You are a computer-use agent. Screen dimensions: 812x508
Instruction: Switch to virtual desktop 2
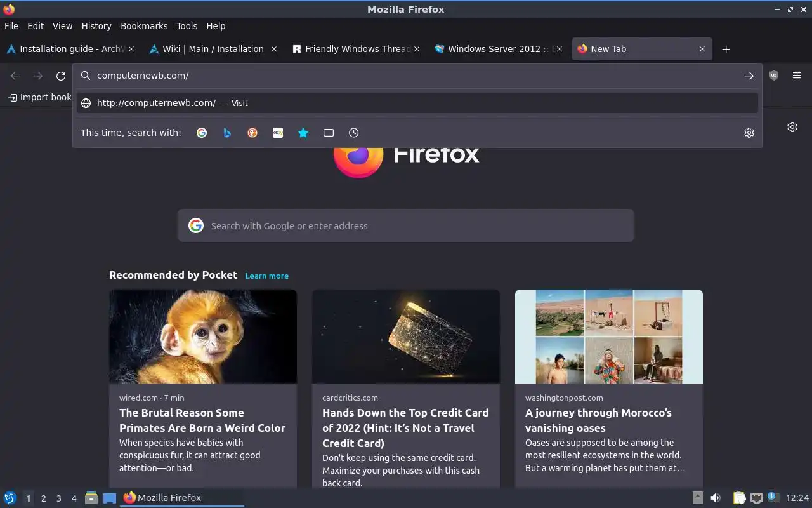pos(43,498)
